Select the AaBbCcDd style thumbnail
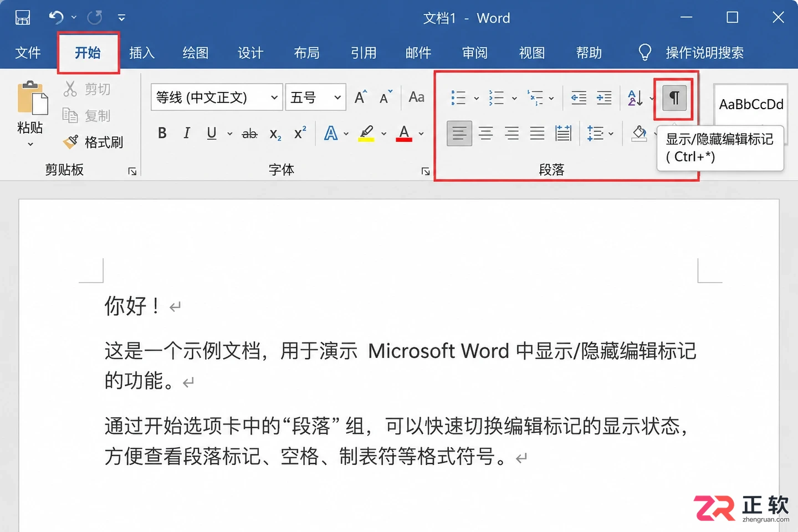Screen dimensions: 798x532 click(x=751, y=104)
